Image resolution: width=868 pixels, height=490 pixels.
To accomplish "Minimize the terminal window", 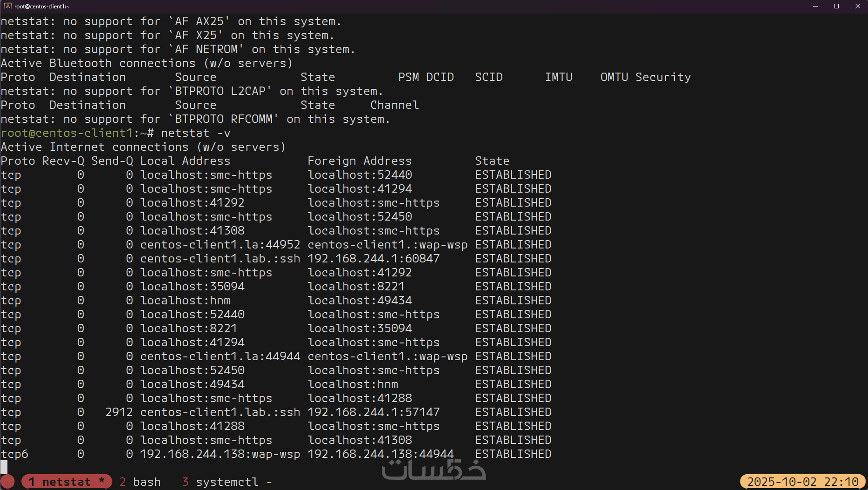I will click(x=815, y=6).
